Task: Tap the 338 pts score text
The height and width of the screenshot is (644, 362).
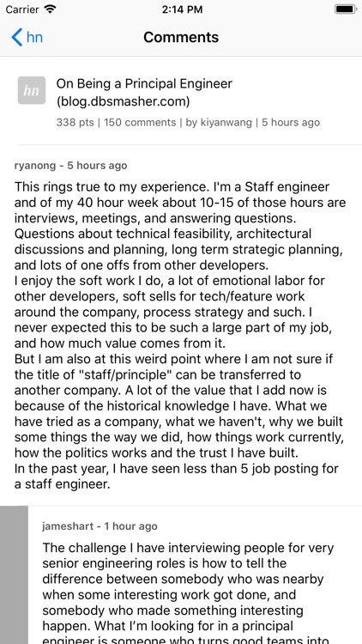Action: tap(75, 123)
